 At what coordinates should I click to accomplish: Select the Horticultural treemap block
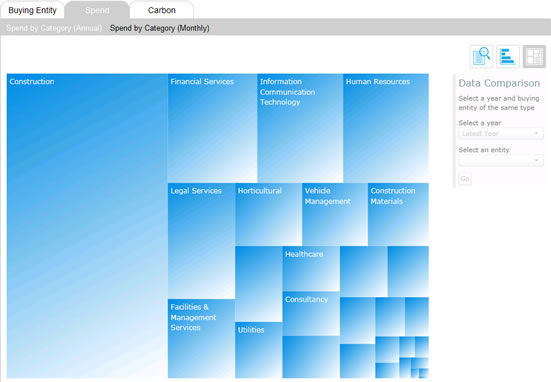(x=268, y=214)
